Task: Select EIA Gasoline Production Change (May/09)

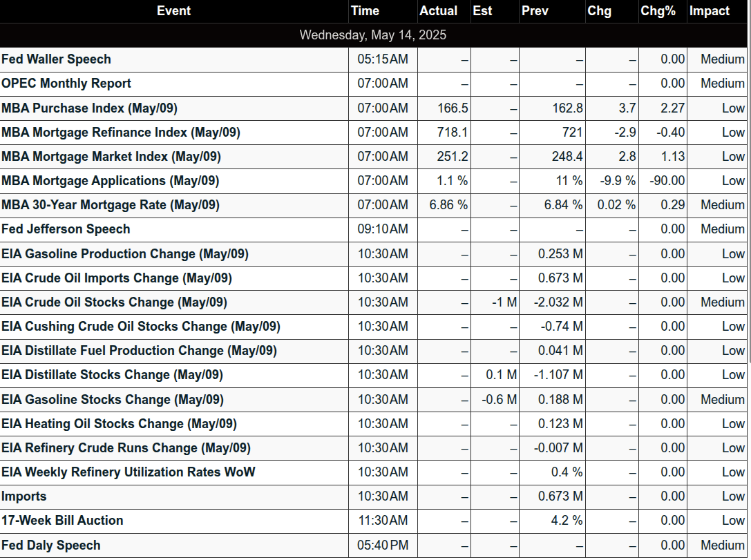Action: 125,253
